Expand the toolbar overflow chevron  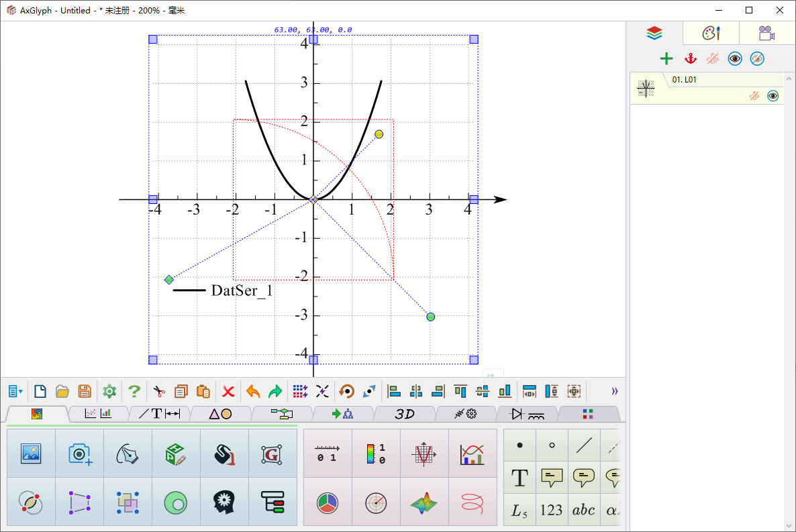click(614, 391)
